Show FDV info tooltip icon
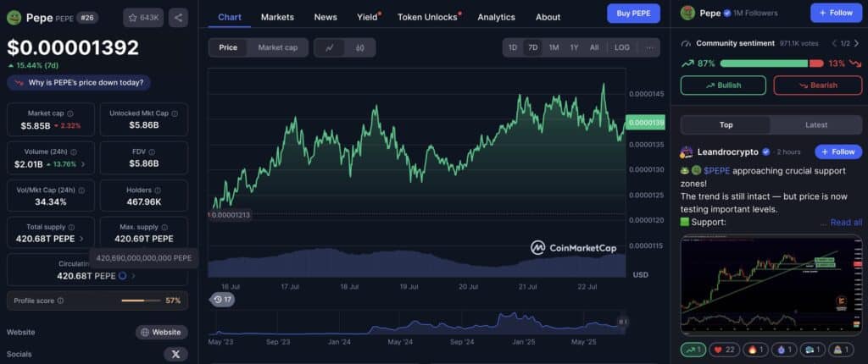The width and height of the screenshot is (868, 364). click(152, 152)
